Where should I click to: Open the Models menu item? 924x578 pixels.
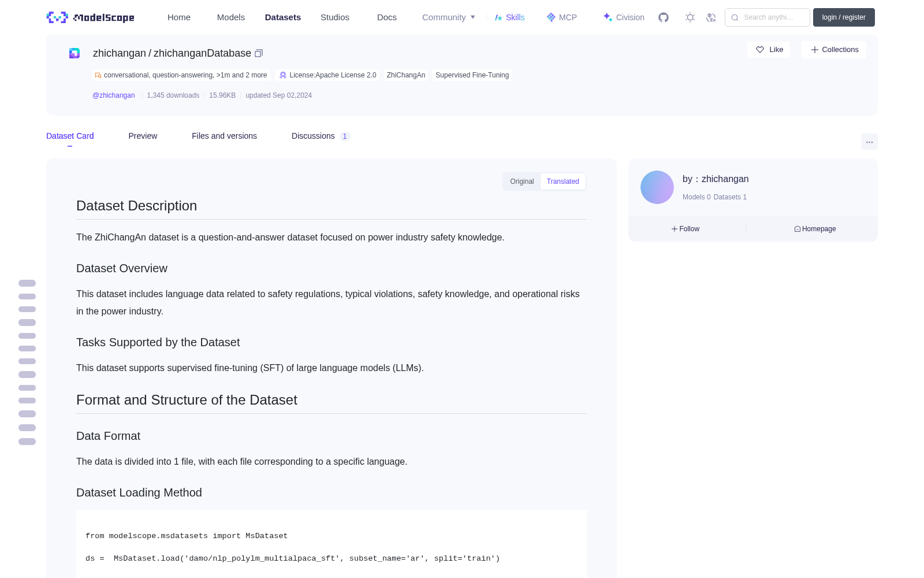coord(231,17)
